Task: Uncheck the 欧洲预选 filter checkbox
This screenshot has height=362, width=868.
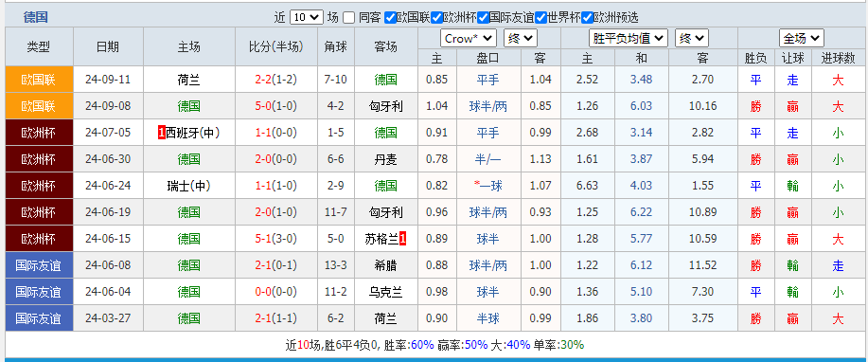Action: click(x=587, y=18)
